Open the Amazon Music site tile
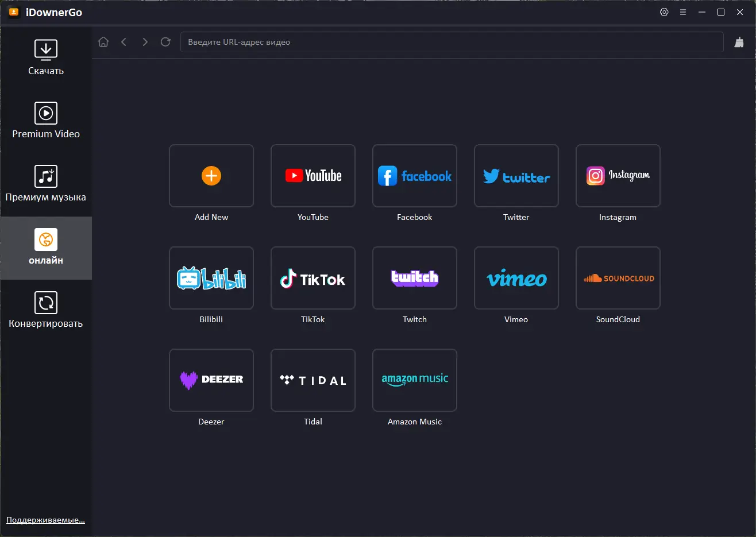Viewport: 756px width, 537px height. point(415,380)
